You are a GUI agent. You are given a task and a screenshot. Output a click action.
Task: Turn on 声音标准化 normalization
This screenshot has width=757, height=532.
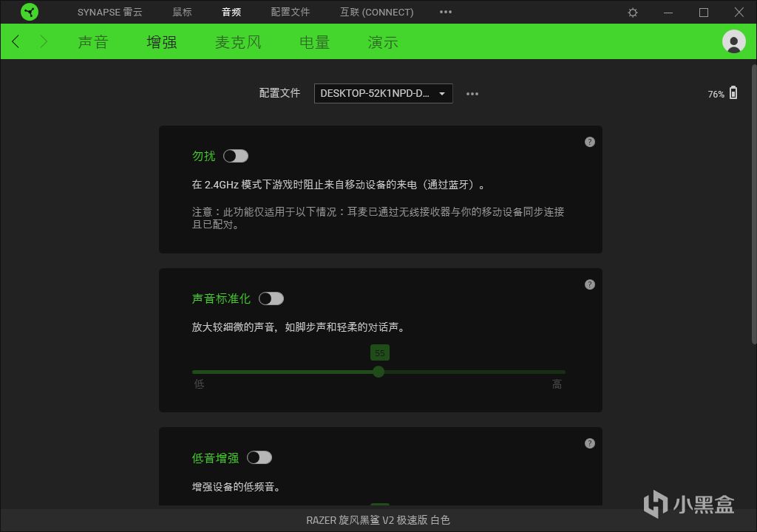point(271,299)
